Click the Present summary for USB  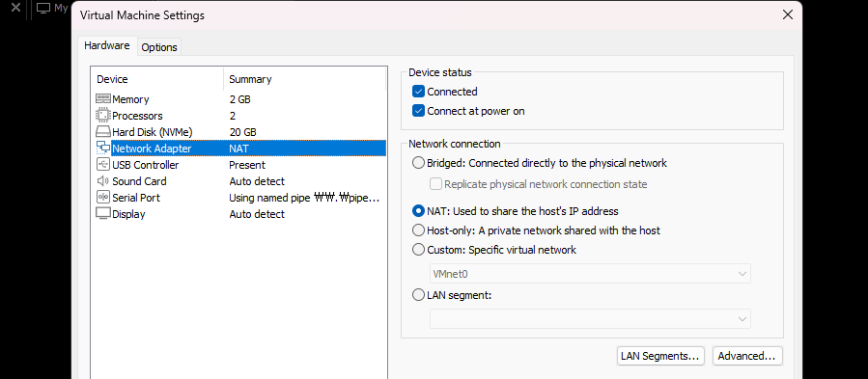[247, 165]
